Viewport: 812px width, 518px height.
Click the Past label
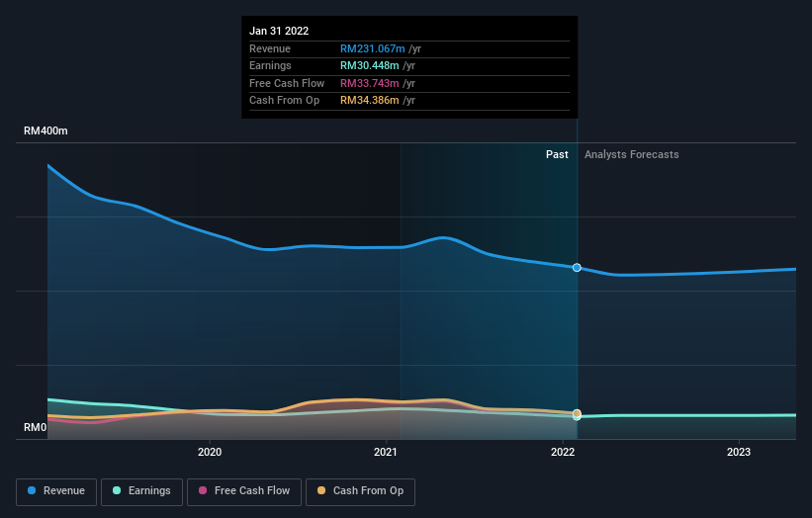pos(557,154)
